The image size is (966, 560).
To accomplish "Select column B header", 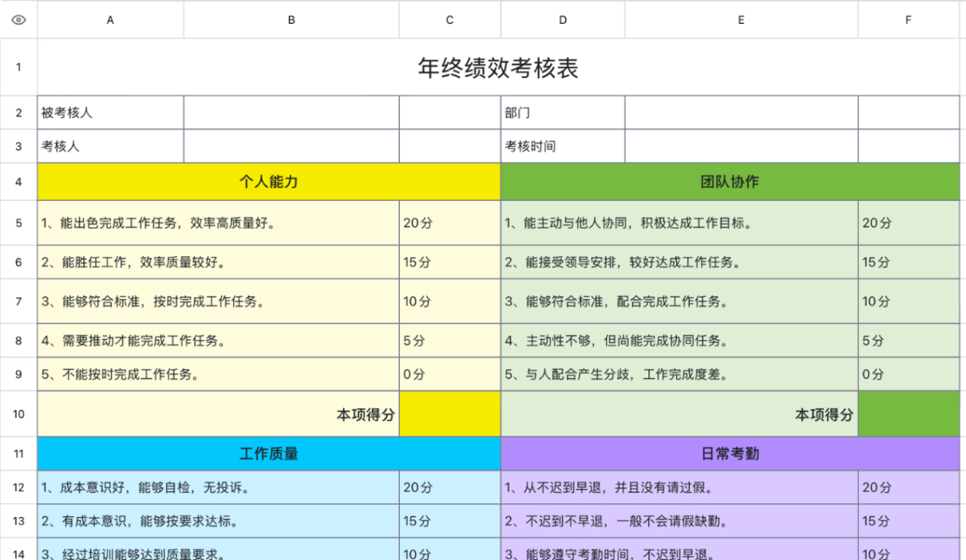I will pos(291,20).
